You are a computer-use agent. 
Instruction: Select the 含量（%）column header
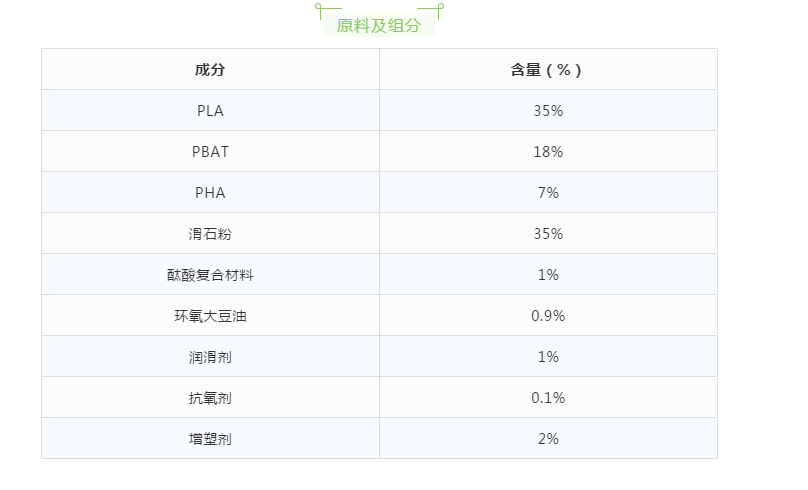tap(548, 70)
